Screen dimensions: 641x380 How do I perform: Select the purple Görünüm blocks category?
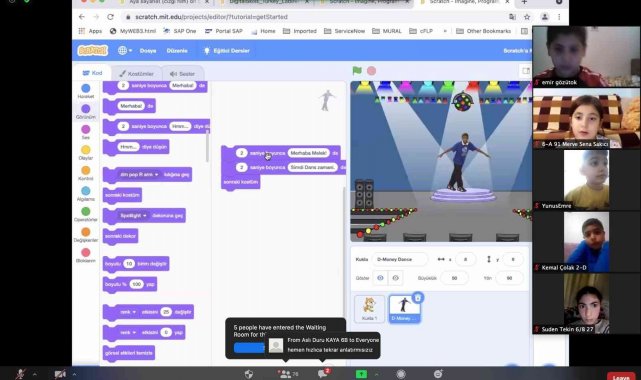click(85, 109)
